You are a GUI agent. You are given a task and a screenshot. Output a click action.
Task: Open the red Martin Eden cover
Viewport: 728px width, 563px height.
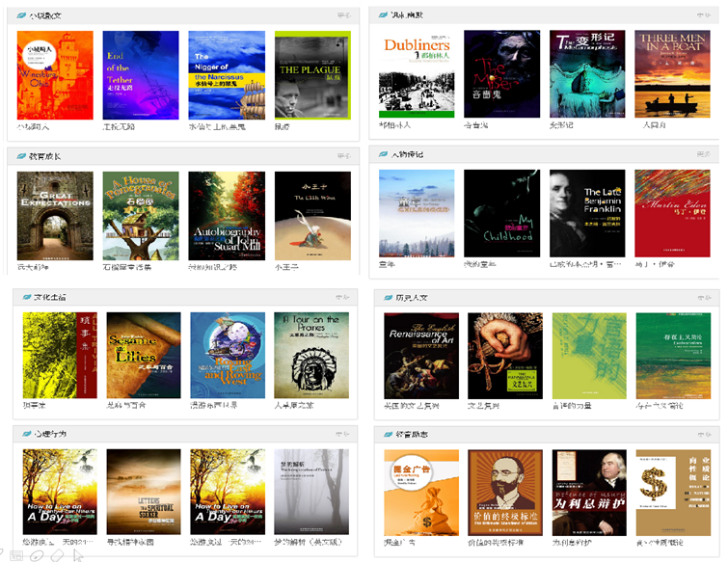[672, 213]
